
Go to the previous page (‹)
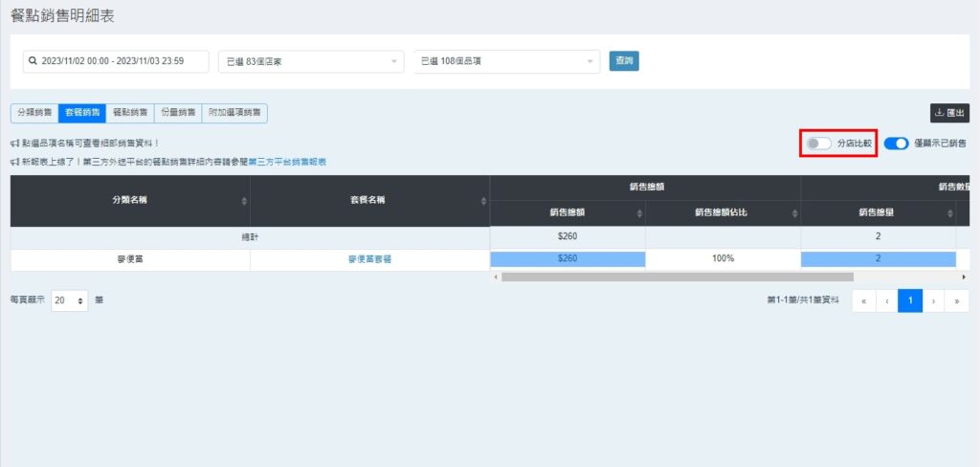[887, 300]
